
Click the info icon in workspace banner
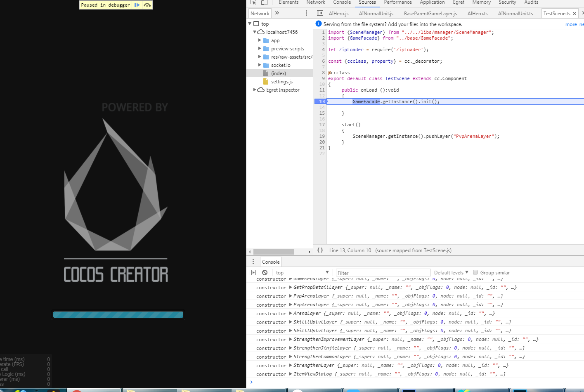[318, 24]
